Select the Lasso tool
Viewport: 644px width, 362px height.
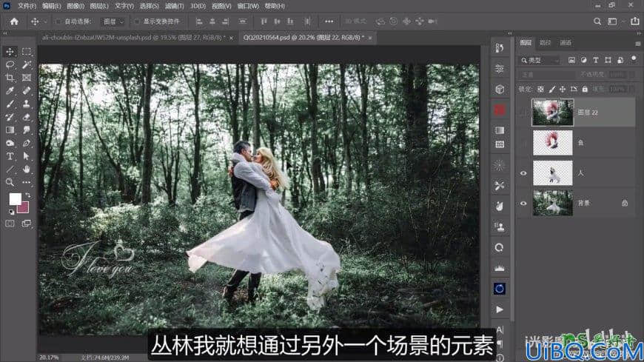(10, 65)
